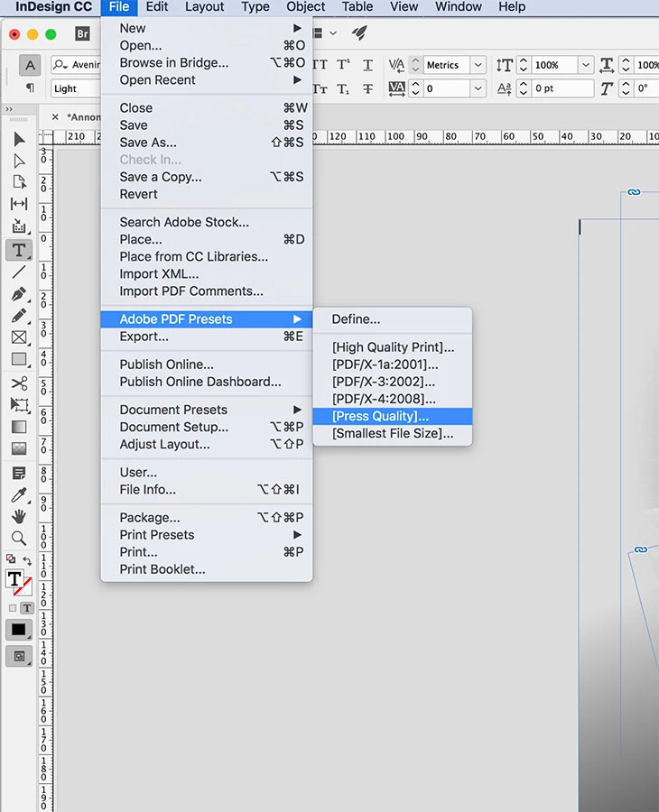Image resolution: width=659 pixels, height=812 pixels.
Task: Select the Type tool in toolbox
Action: point(19,250)
